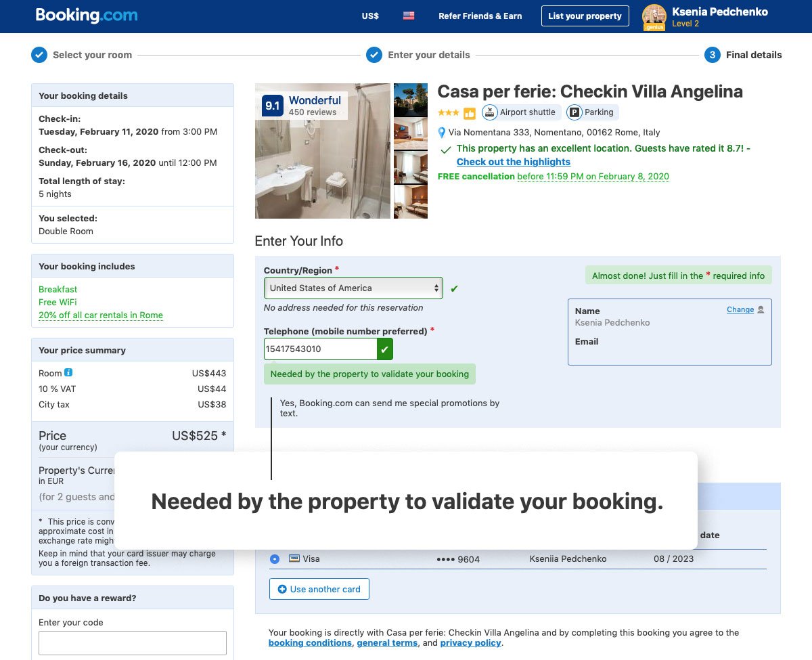
Task: Click the 10 % VAT row
Action: [133, 389]
